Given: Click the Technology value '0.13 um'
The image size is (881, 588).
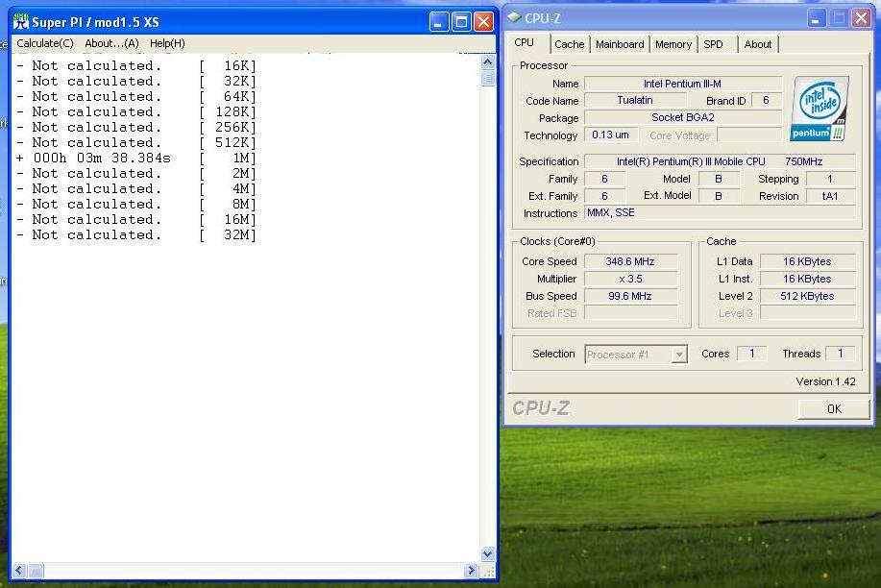Looking at the screenshot, I should coord(610,135).
